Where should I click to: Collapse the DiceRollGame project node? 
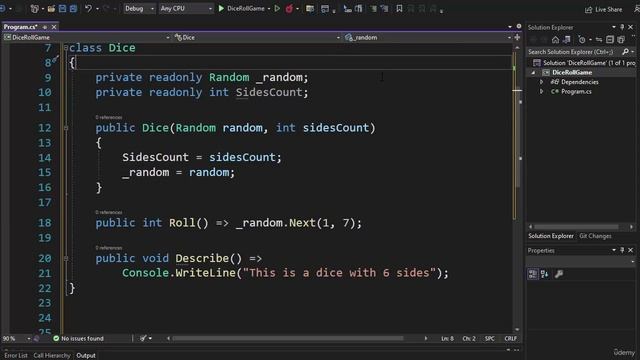click(x=533, y=73)
